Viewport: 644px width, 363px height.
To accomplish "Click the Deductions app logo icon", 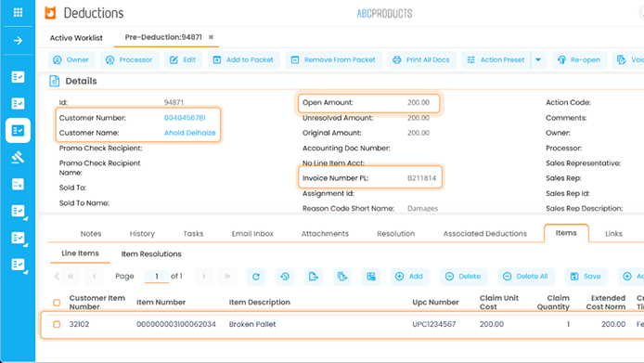I will pyautogui.click(x=50, y=13).
